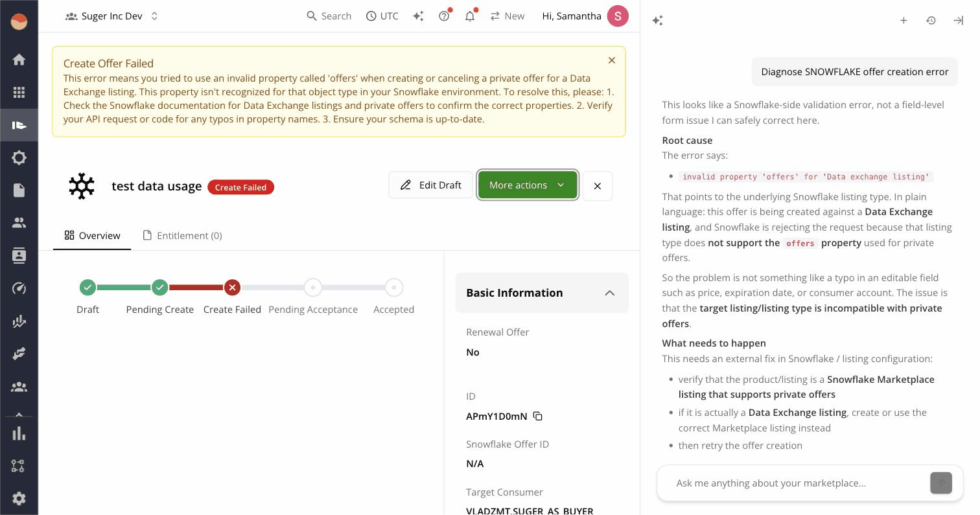Open the speedometer usage icon in the sidebar
Viewport: 980px width, 515px height.
(19, 288)
